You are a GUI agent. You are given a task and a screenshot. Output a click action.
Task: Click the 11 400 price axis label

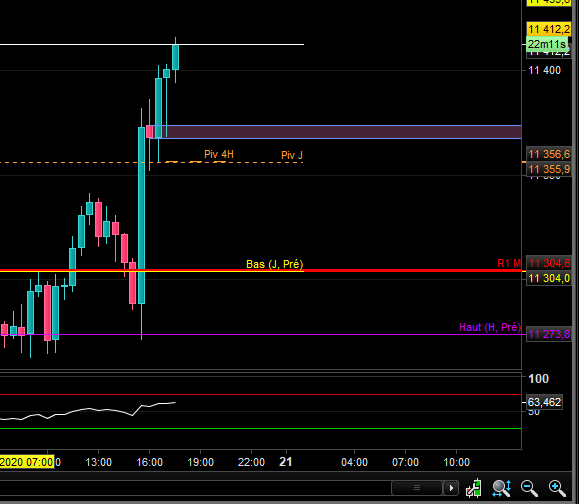coord(545,70)
